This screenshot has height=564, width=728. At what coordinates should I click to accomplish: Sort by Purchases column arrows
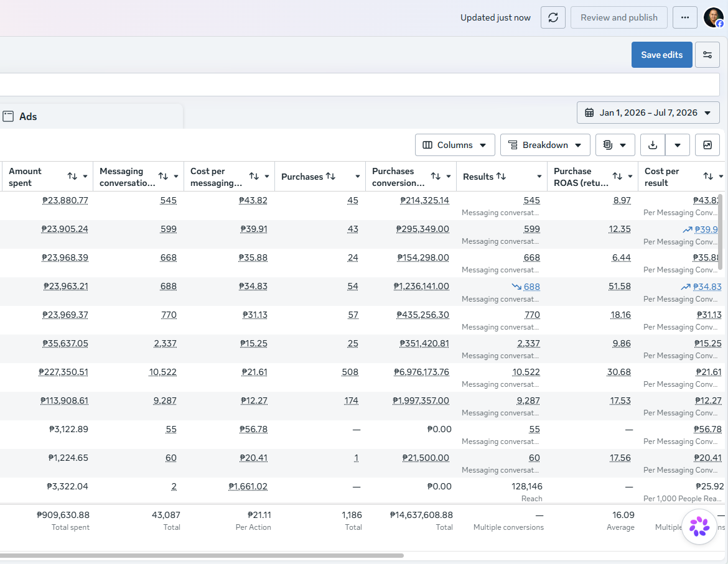[x=330, y=176]
